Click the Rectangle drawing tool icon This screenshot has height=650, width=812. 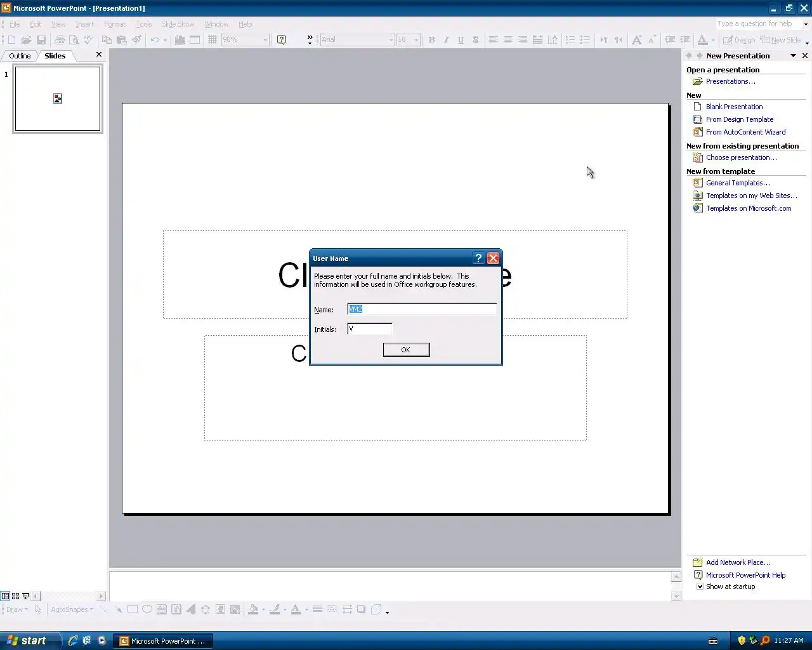coord(133,609)
